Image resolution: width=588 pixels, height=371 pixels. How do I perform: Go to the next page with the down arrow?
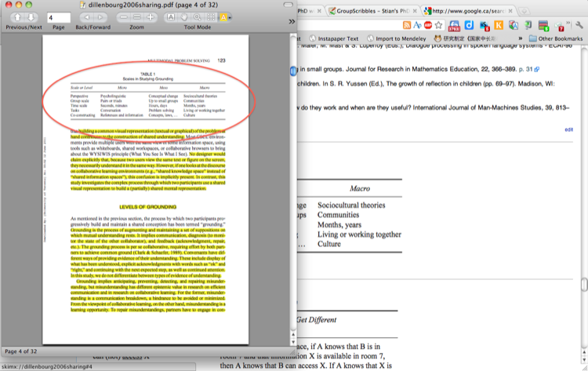click(31, 17)
